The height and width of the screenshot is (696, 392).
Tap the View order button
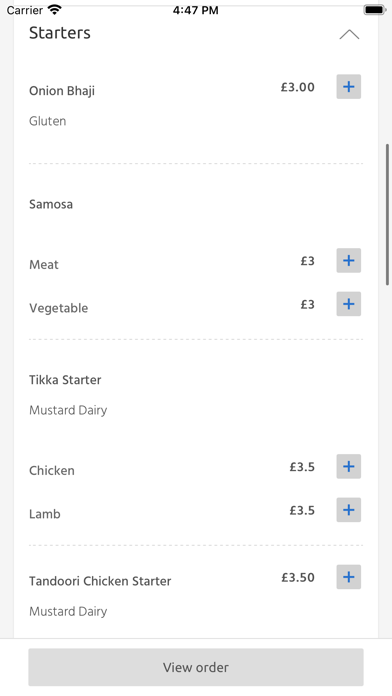[x=196, y=667]
